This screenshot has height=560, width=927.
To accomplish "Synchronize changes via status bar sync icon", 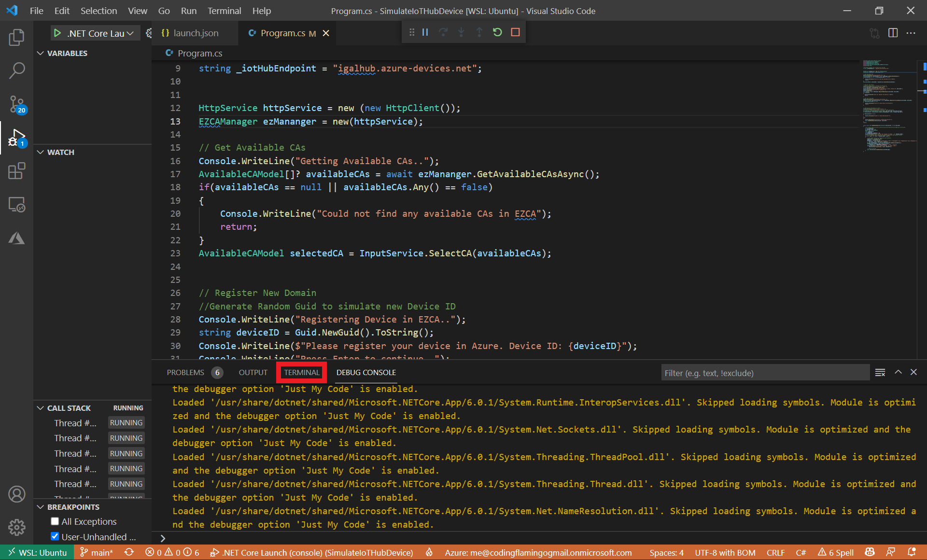I will point(129,552).
